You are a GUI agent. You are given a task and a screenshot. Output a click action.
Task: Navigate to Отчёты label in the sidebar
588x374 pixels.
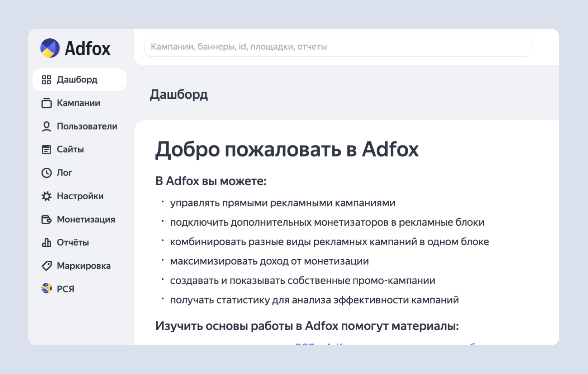tap(73, 243)
